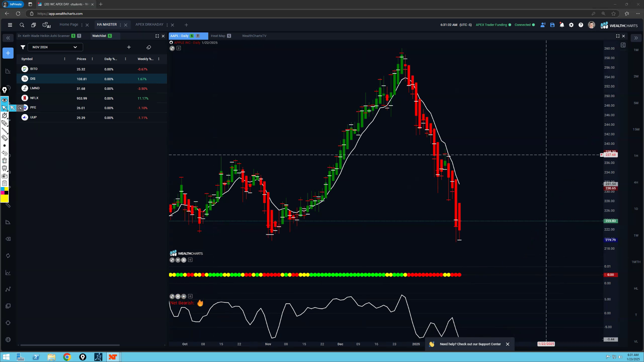Screen dimensions: 644x362
Task: Open the Prices column options menu
Action: tap(92, 59)
